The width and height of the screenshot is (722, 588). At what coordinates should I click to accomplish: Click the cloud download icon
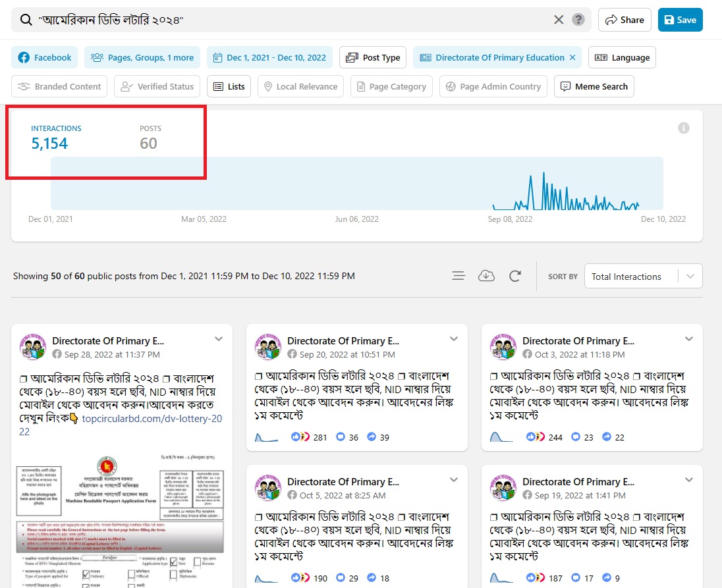point(486,276)
